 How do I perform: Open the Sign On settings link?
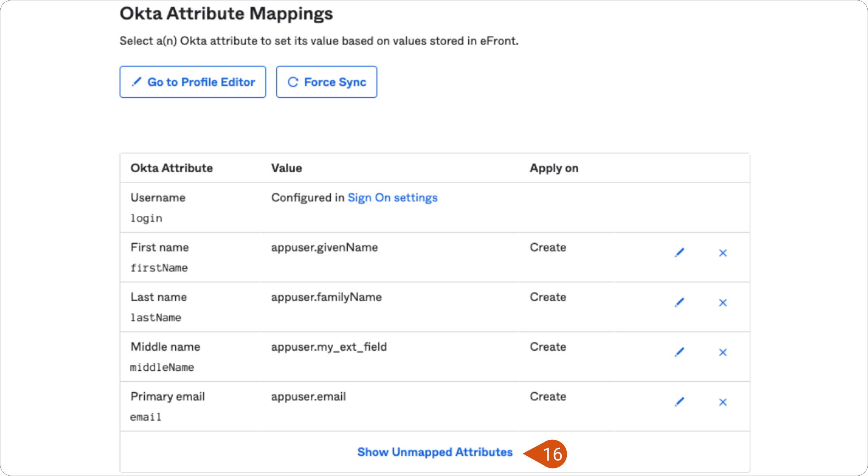[x=393, y=198]
